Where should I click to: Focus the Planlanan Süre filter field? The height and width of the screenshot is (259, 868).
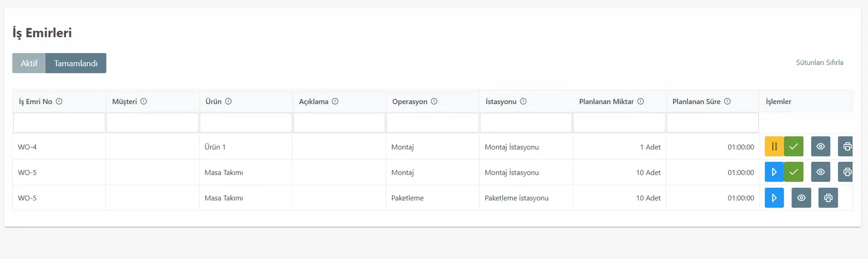(712, 123)
